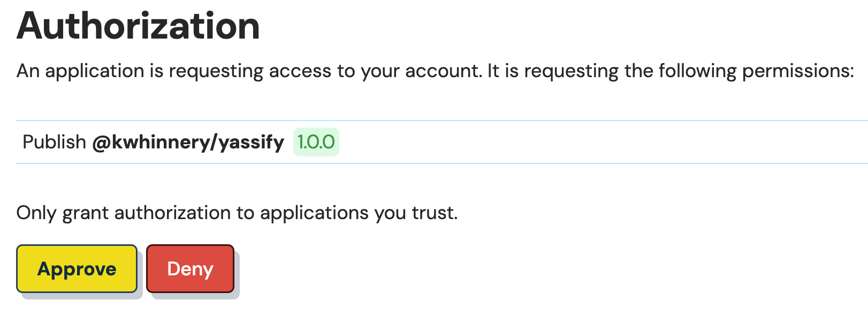Approve the publish permission request
Viewport: 868px width, 315px height.
coord(76,268)
